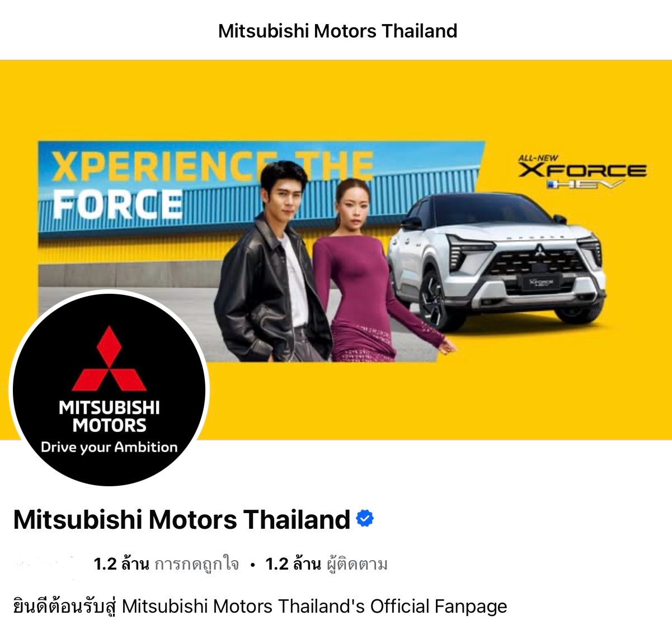Click the Mitsubishi Motors Thailand page name heading
The image size is (672, 639).
click(181, 519)
